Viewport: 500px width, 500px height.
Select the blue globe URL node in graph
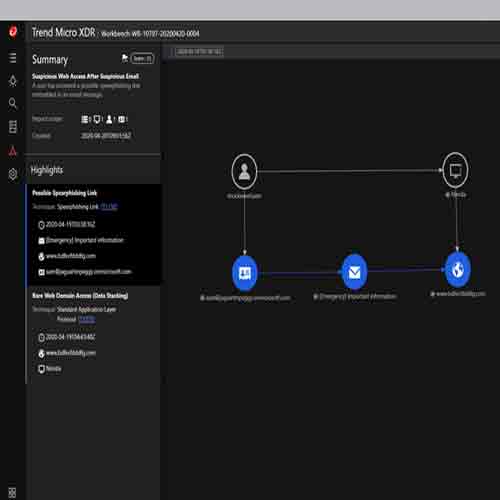(458, 270)
